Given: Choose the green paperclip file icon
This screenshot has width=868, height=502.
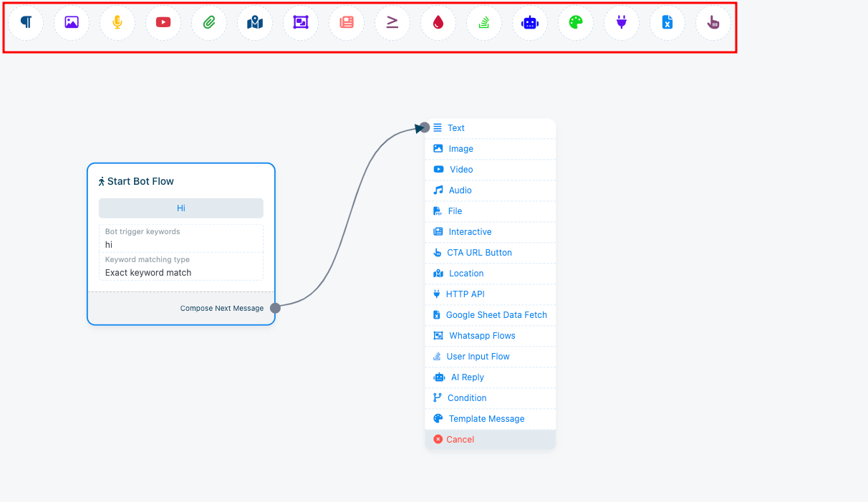Looking at the screenshot, I should pos(209,23).
